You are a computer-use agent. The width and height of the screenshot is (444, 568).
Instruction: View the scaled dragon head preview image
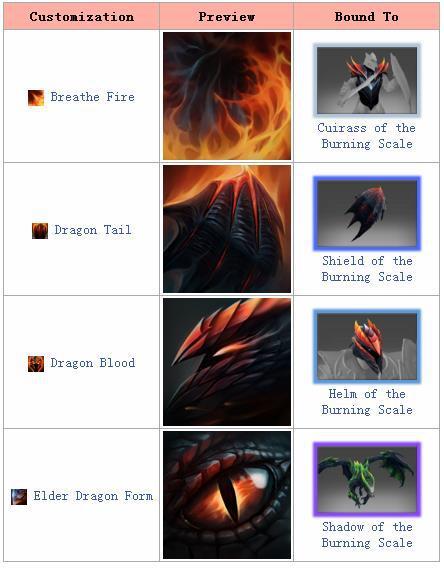click(227, 362)
